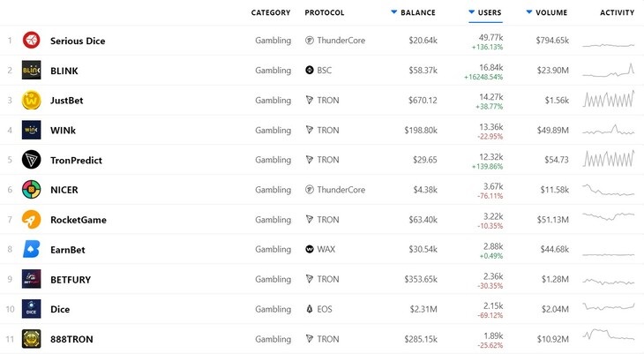
Task: Open the BLINK dapp name link
Action: (x=64, y=71)
